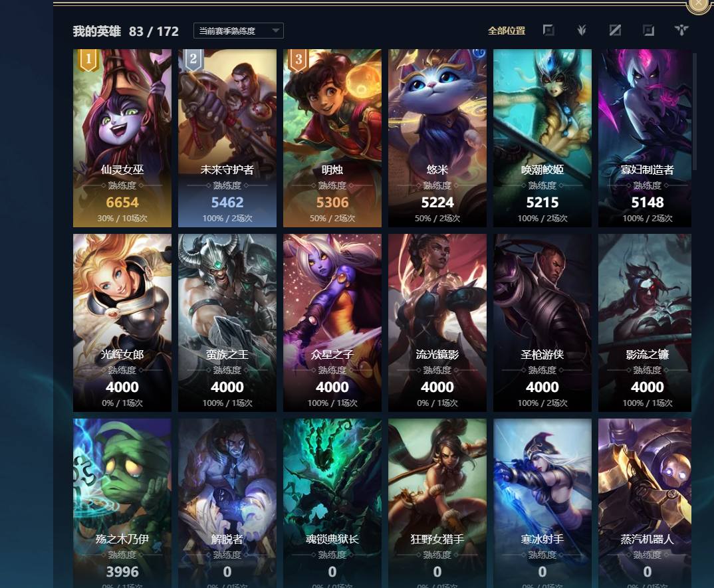The image size is (714, 588).
Task: Expand the mastery dropdown arrow
Action: (x=275, y=31)
